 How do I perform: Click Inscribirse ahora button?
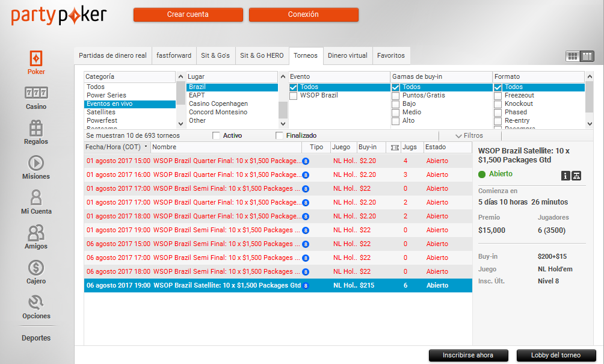[468, 355]
